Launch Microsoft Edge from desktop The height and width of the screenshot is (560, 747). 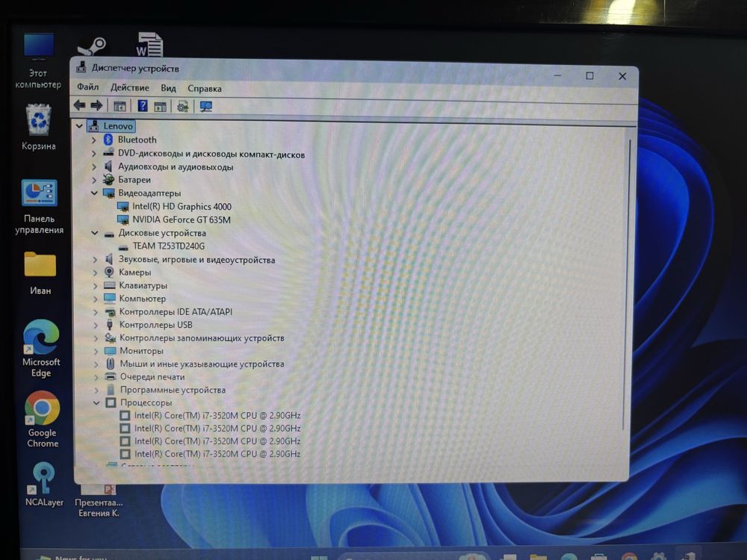41,349
